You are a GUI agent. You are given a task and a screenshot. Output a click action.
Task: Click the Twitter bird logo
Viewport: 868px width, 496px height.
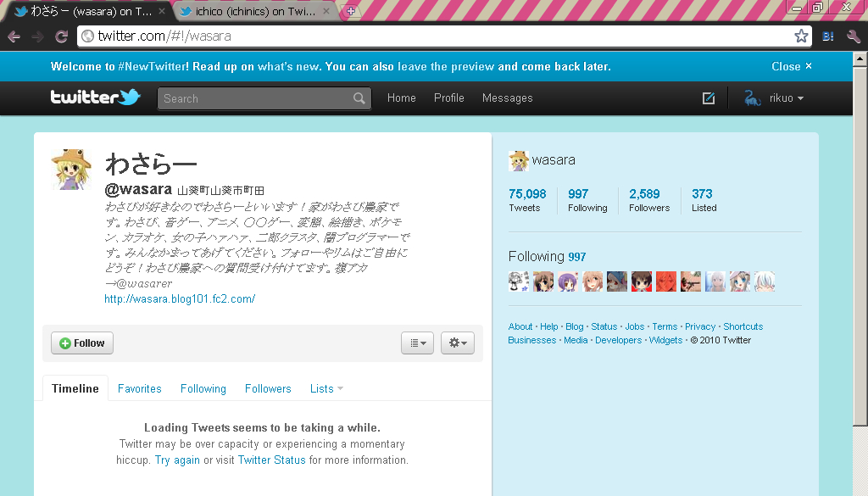point(95,98)
